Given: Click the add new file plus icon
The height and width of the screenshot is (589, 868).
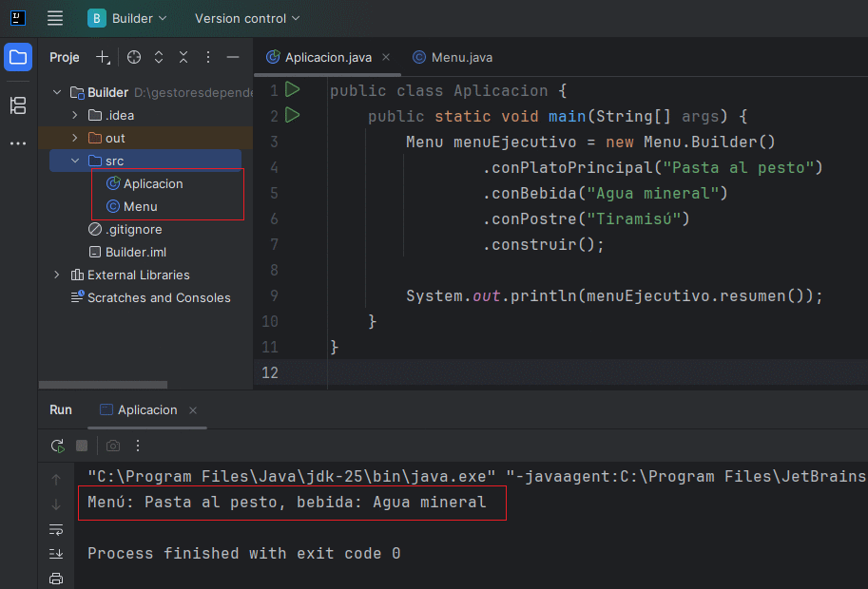Looking at the screenshot, I should [104, 57].
